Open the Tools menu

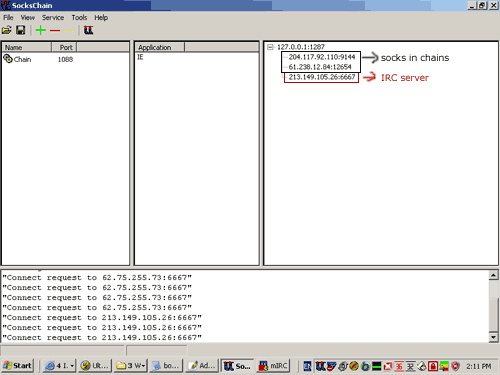coord(79,18)
